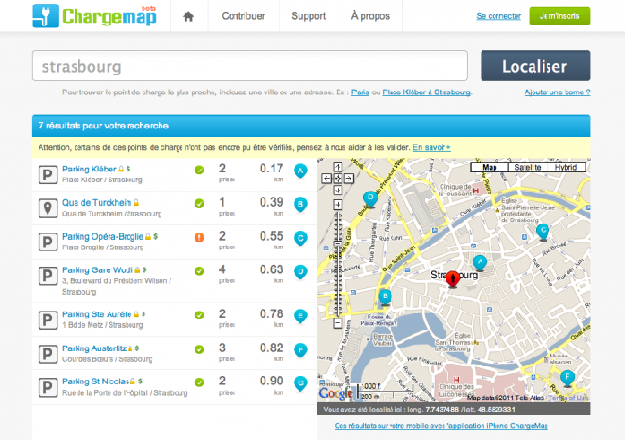Click parking icon of Parking Opéra-Broglie row
The height and width of the screenshot is (440, 625).
click(47, 242)
